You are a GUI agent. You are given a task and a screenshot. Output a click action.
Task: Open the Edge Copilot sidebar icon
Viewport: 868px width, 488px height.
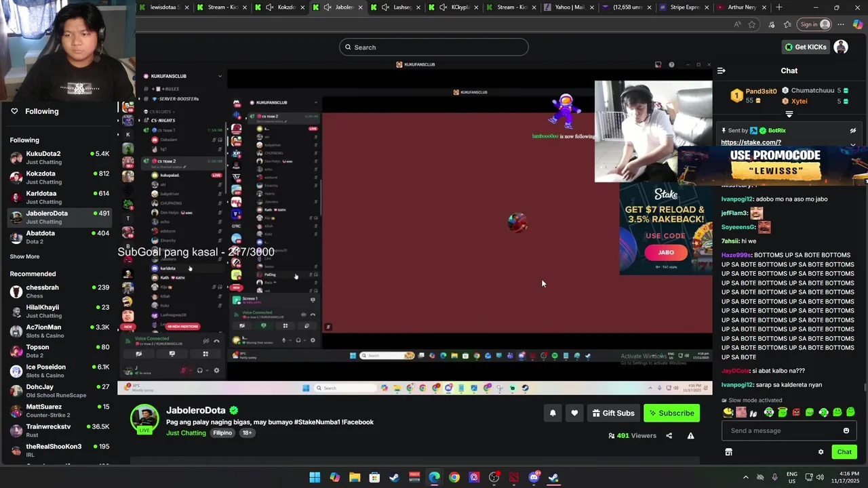point(857,24)
